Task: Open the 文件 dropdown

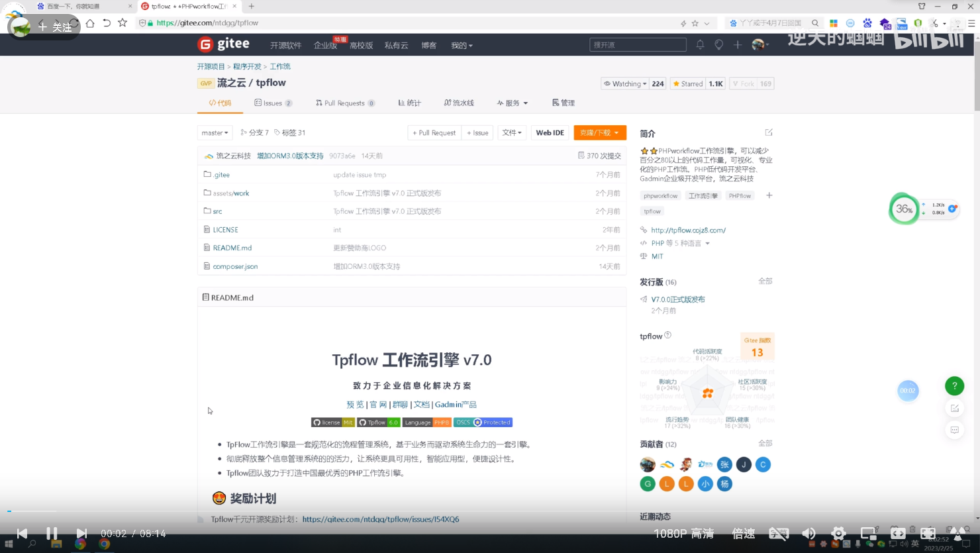Action: [511, 132]
